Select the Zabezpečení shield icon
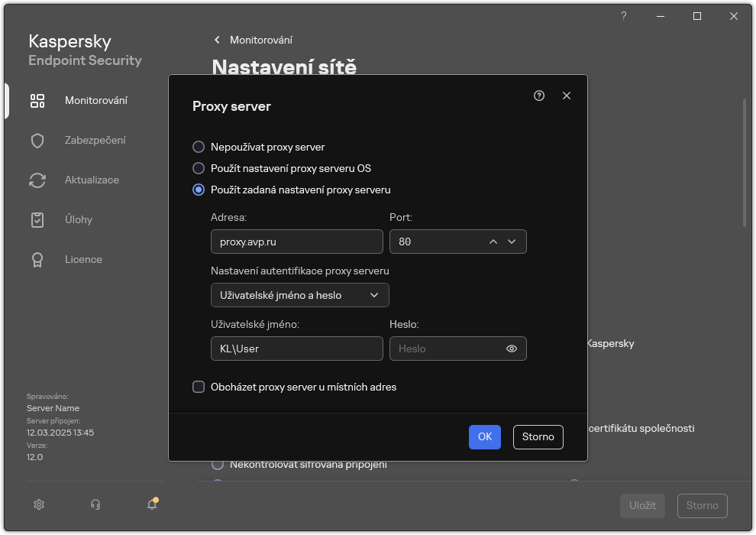Image resolution: width=756 pixels, height=535 pixels. [37, 140]
